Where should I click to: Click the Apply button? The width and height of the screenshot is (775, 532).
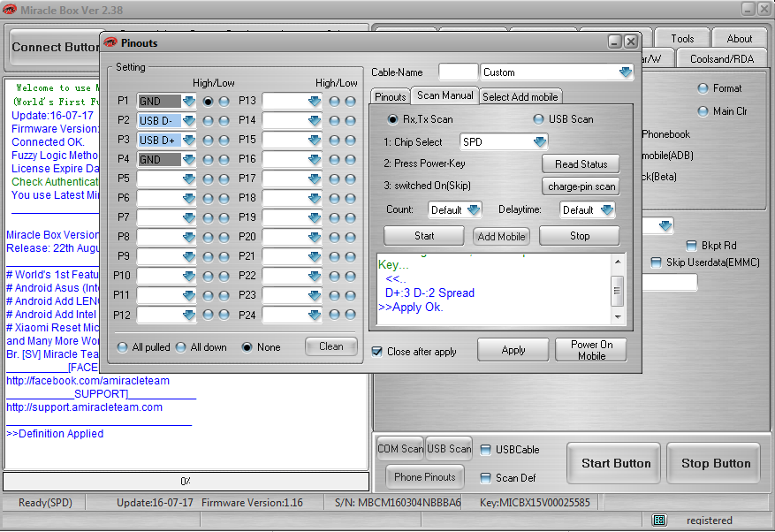(513, 350)
